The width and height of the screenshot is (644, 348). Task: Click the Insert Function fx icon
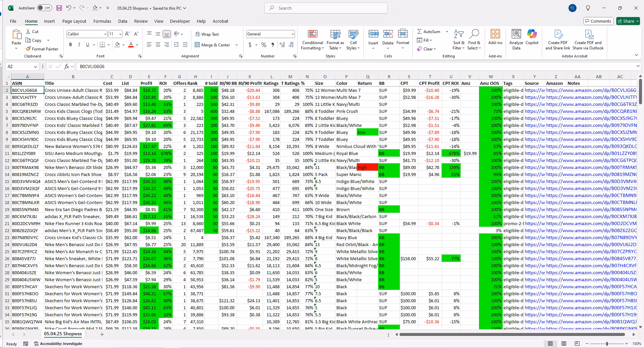point(67,66)
